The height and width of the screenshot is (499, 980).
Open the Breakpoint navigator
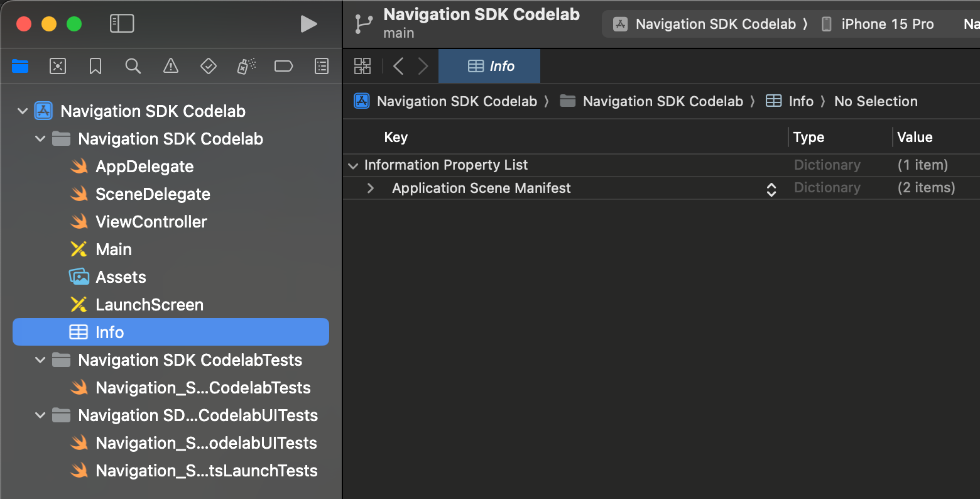(x=283, y=66)
